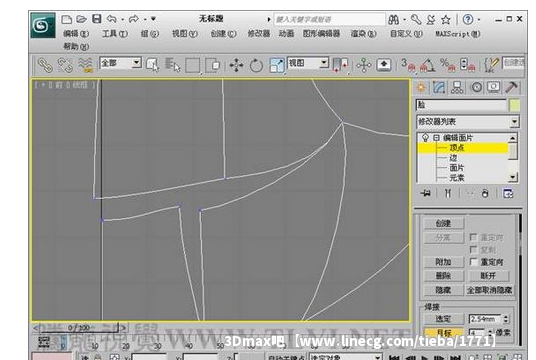Open the Create command panel tab
Image resolution: width=536 pixels, height=360 pixels.
(x=421, y=88)
